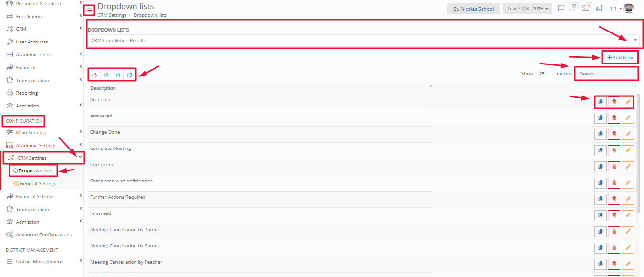Toggle the hamburger sidebar menu icon
The height and width of the screenshot is (277, 644).
tap(90, 10)
